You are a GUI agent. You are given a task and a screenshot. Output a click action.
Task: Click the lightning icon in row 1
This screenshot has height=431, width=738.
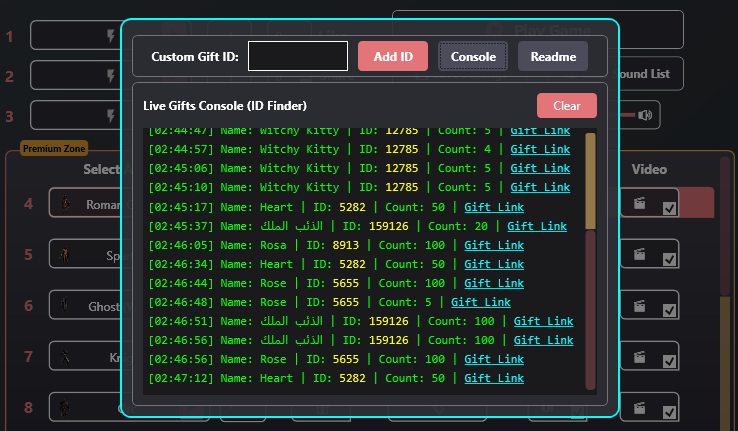pyautogui.click(x=111, y=36)
